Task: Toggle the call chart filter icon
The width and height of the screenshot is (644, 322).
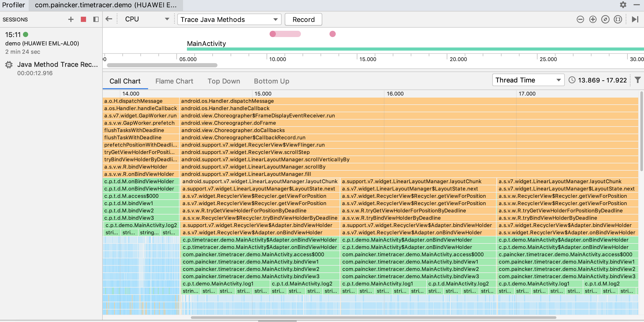Action: 637,80
